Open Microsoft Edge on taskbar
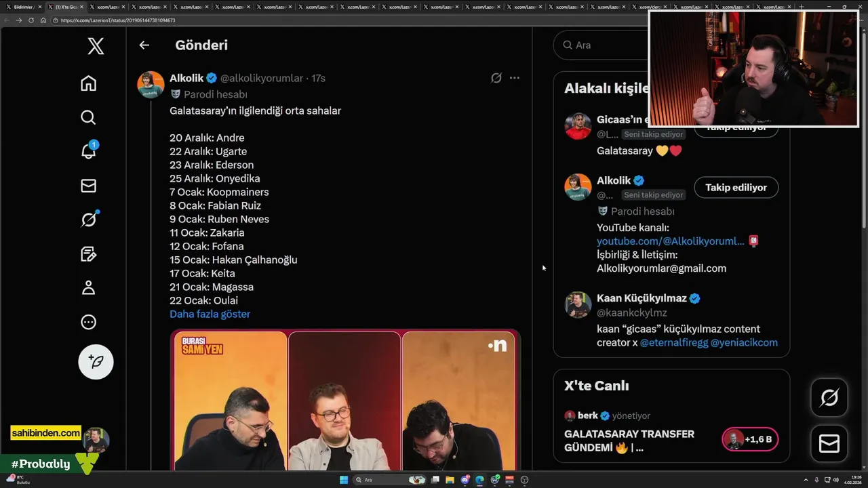This screenshot has height=488, width=868. [x=480, y=480]
